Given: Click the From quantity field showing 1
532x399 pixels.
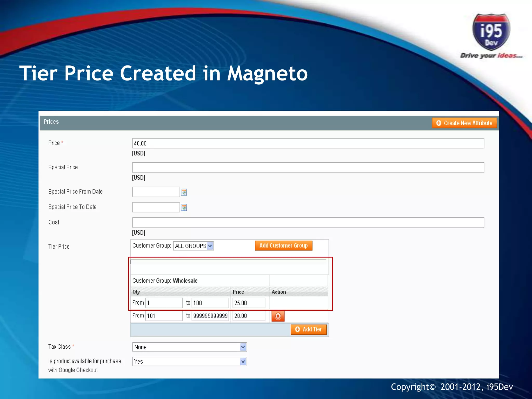Looking at the screenshot, I should [x=164, y=303].
